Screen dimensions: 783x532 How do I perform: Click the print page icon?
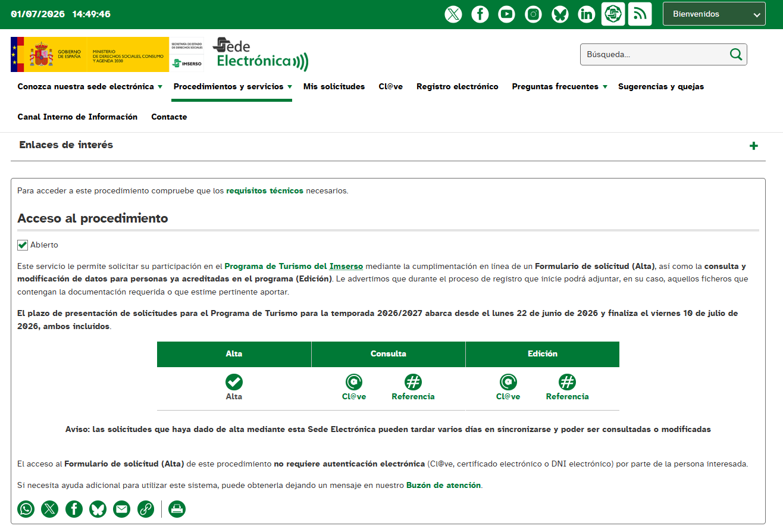[x=177, y=509]
